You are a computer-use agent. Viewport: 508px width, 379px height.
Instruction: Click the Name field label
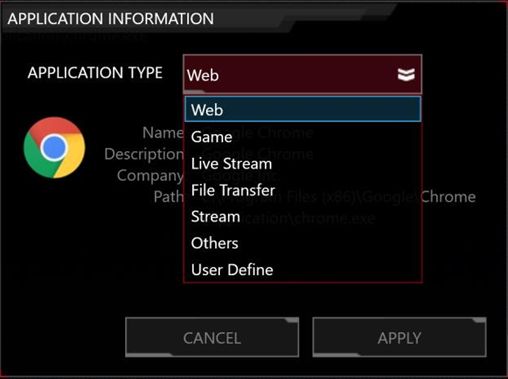(163, 133)
